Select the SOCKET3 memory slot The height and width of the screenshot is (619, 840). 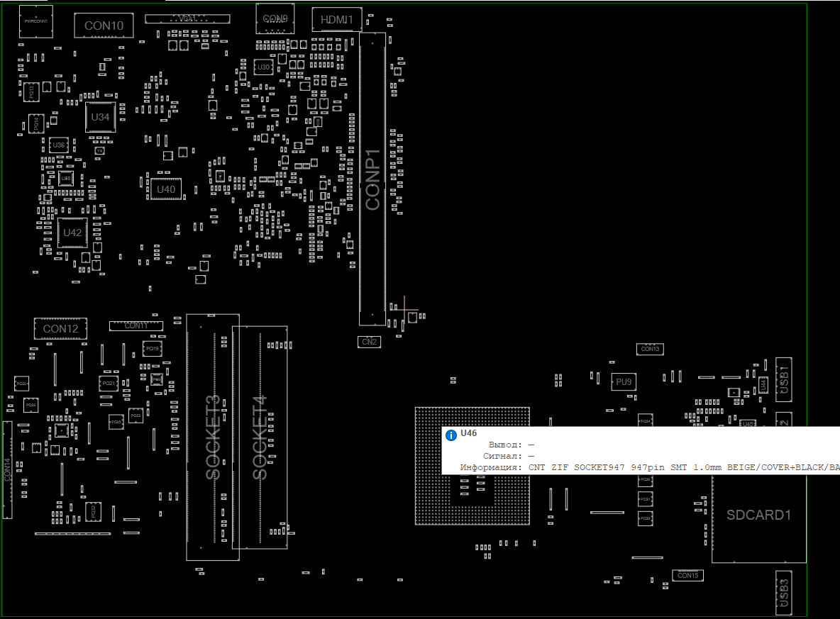coord(212,437)
